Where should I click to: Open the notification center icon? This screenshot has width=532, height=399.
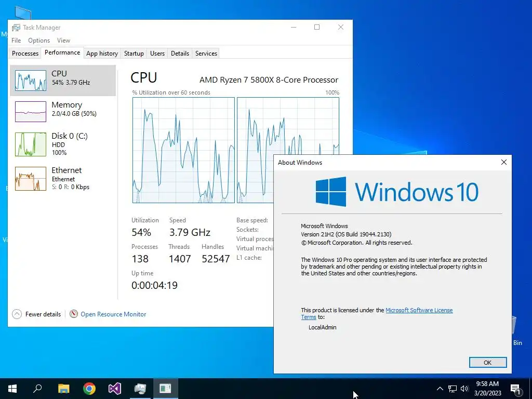[515, 389]
